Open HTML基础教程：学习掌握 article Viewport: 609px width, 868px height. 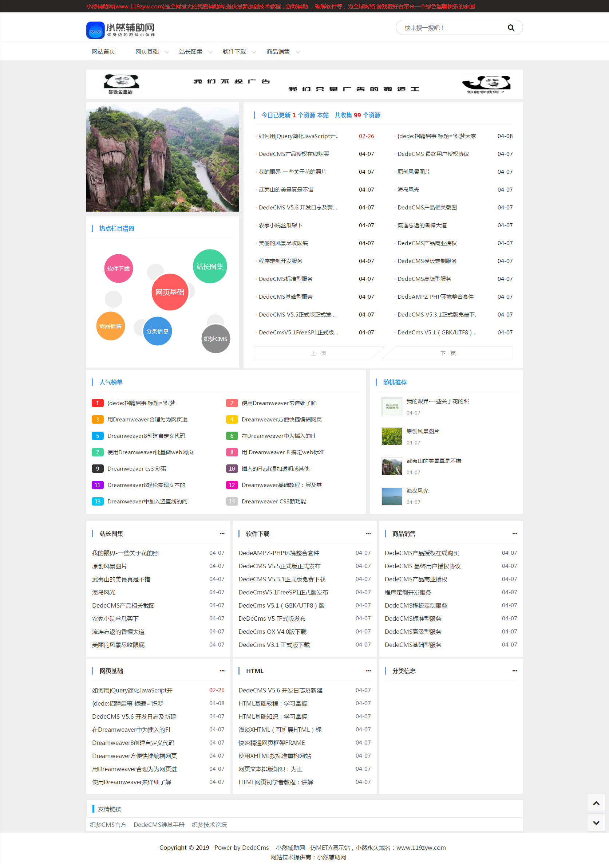[x=273, y=703]
